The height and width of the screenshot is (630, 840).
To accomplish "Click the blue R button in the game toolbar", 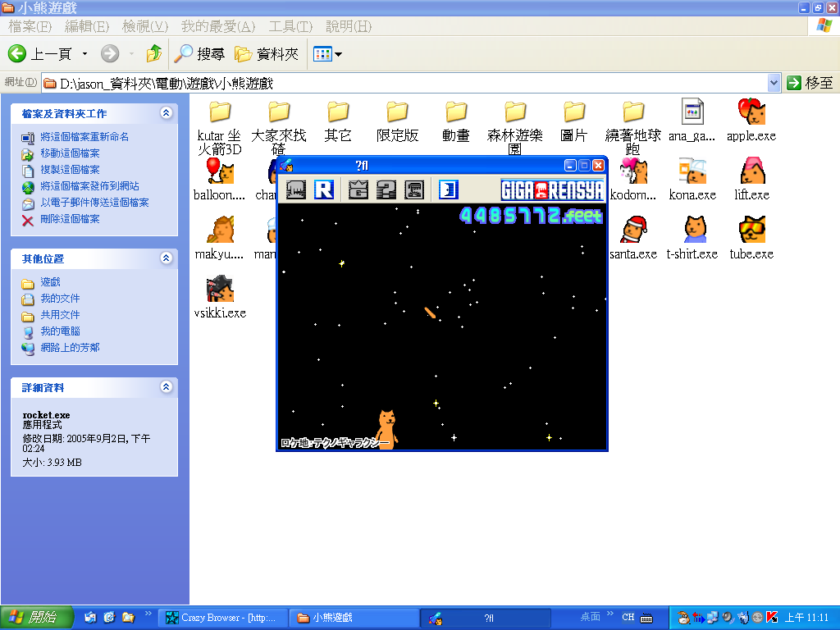I will (x=324, y=189).
